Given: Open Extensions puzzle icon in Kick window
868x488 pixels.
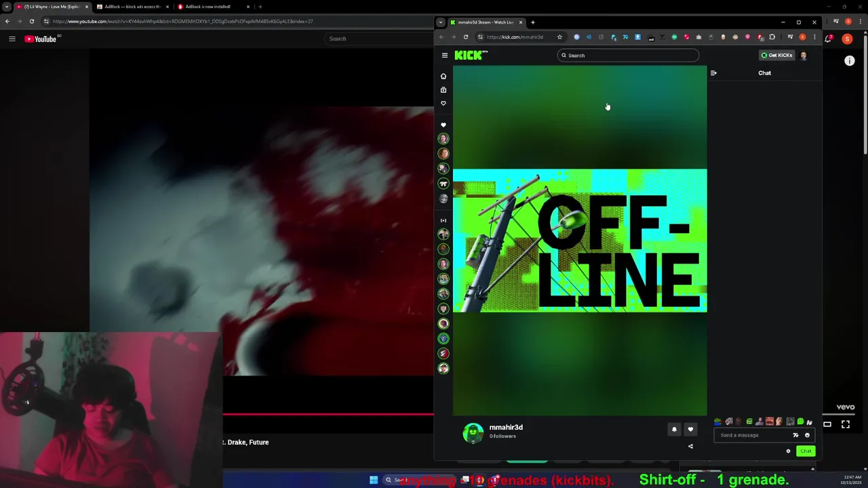Looking at the screenshot, I should 772,37.
